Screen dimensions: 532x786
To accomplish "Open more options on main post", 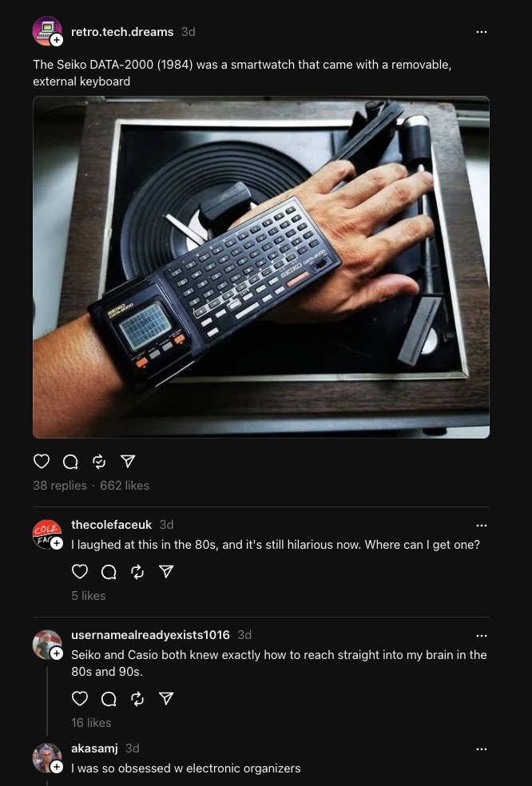I will tap(482, 32).
